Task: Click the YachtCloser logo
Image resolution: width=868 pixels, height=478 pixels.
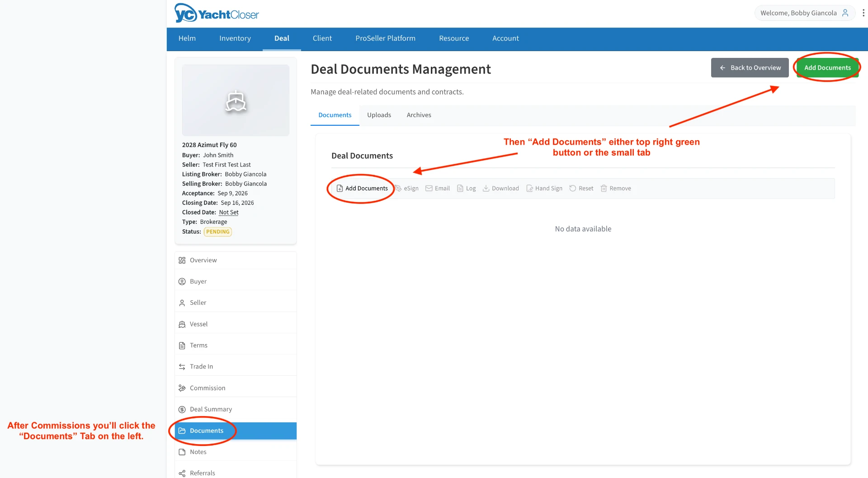Action: pyautogui.click(x=217, y=13)
